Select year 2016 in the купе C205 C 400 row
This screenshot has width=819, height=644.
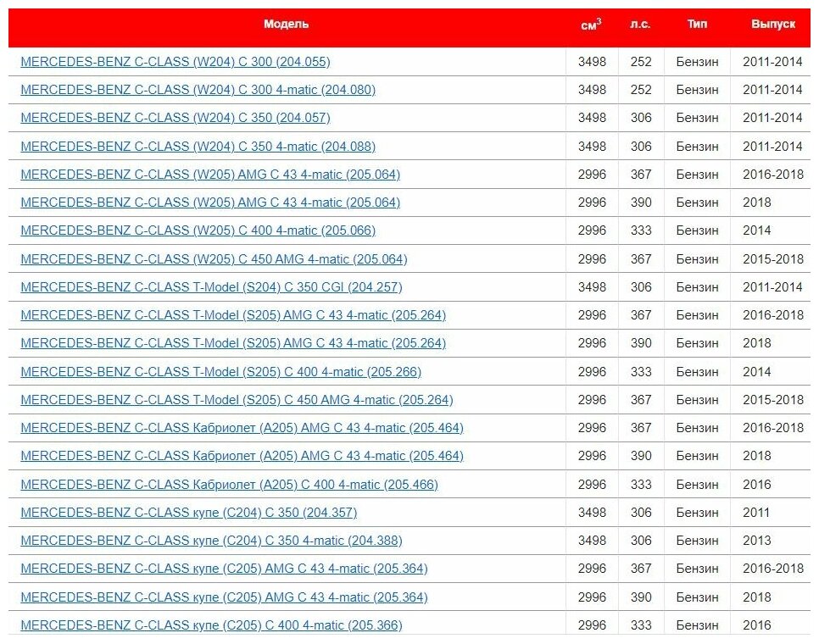(x=757, y=625)
